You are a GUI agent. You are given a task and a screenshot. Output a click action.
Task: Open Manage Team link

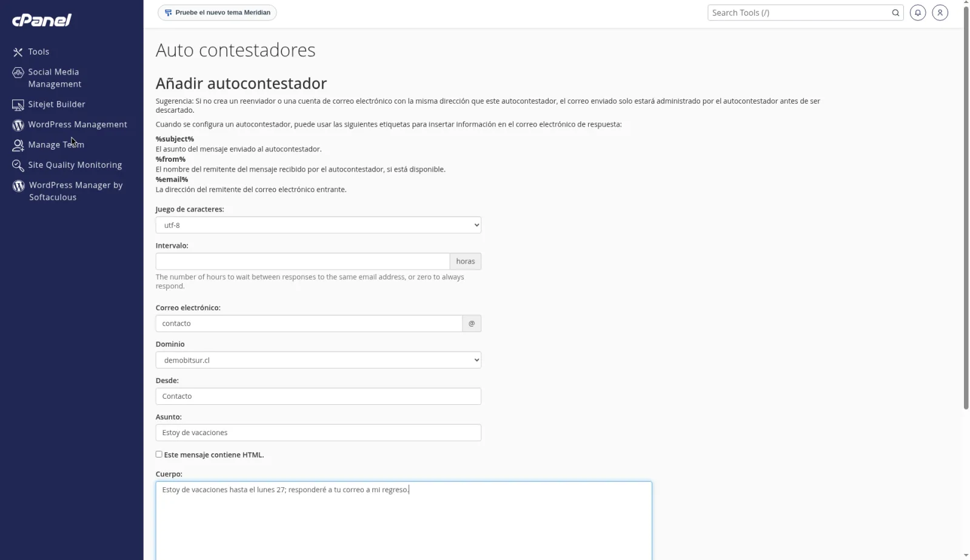(56, 145)
